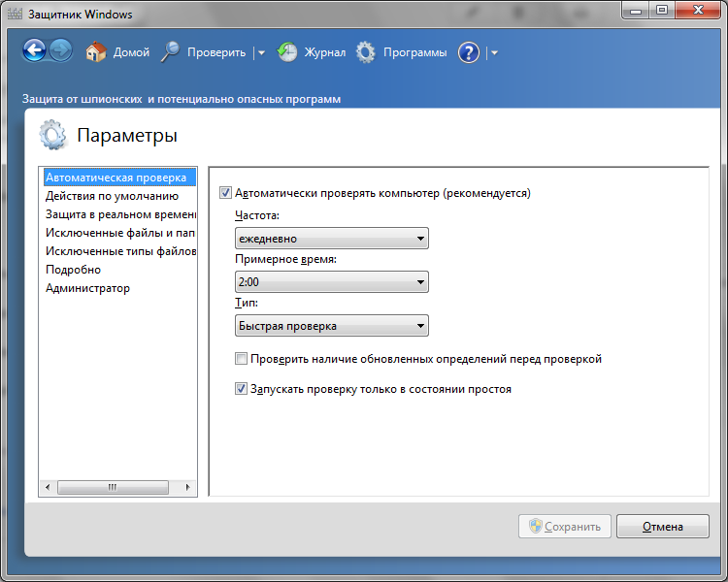This screenshot has height=582, width=728.
Task: Click the list's left scroll arrow
Action: point(48,487)
